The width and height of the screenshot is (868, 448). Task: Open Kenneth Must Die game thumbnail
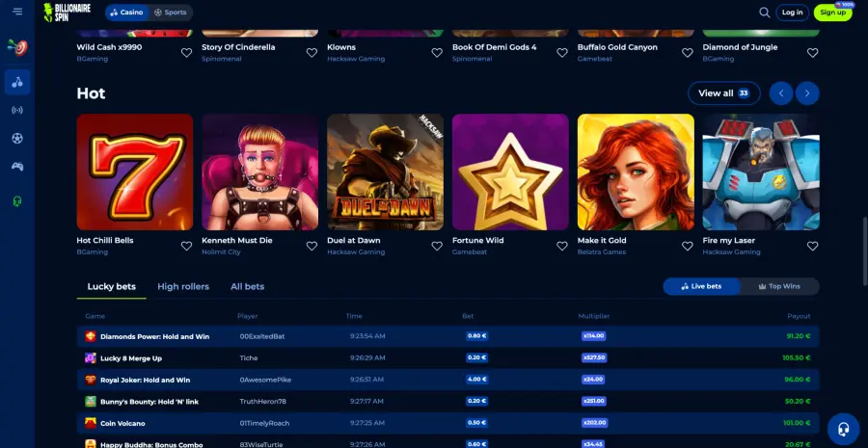[260, 172]
